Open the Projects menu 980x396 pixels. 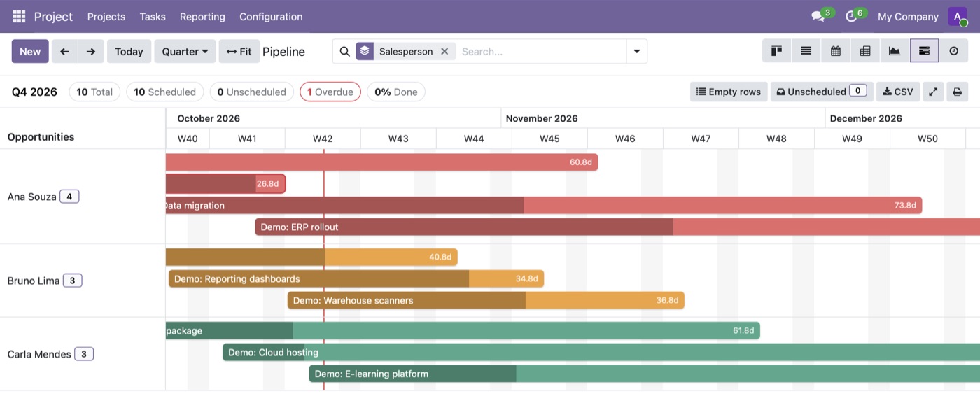pos(106,16)
